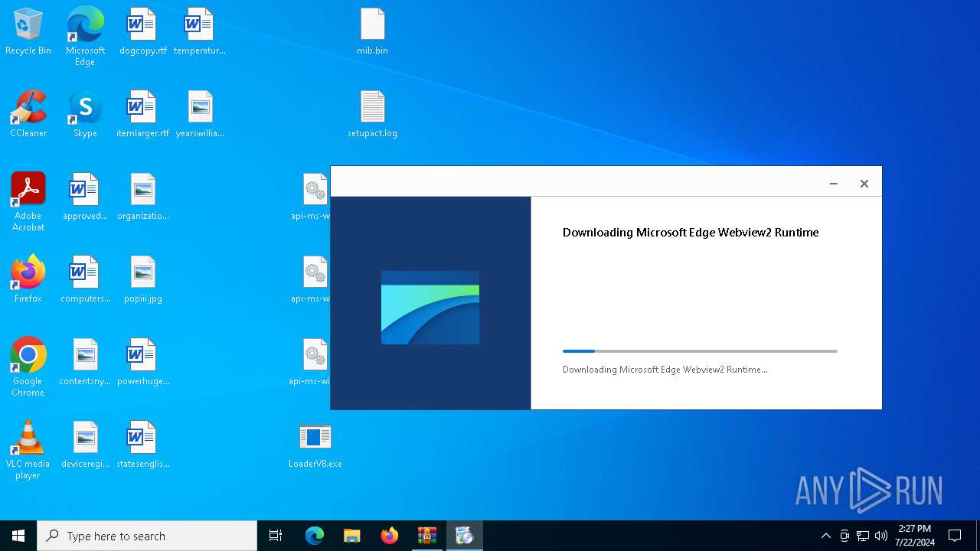Open the Firefox desktop shortcut
980x551 pixels.
tap(28, 280)
